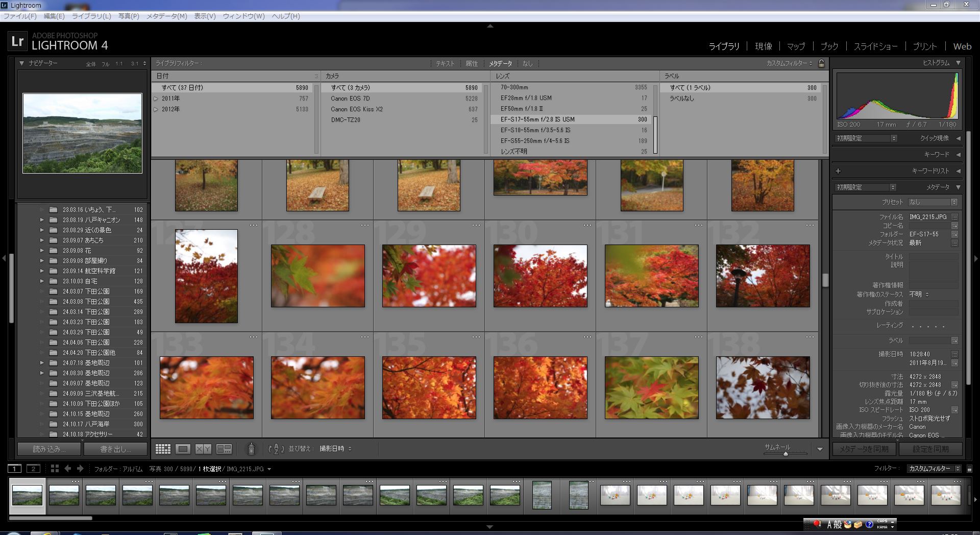Screen dimensions: 980x535
Task: Go forward with the filmstrip right arrow
Action: (81, 469)
